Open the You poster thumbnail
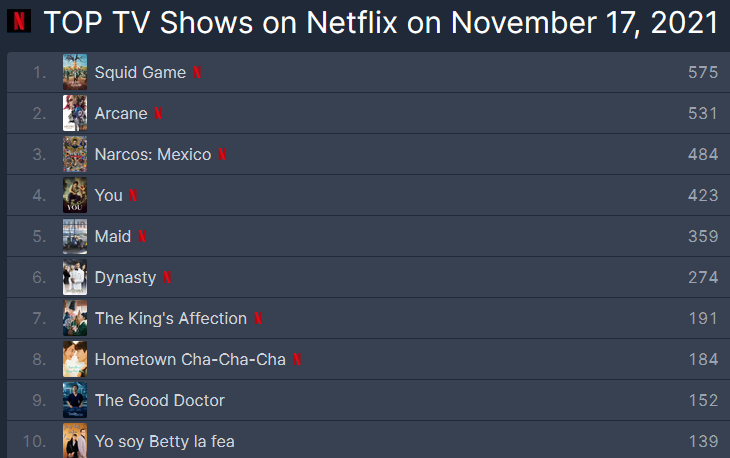The height and width of the screenshot is (458, 730). (75, 195)
